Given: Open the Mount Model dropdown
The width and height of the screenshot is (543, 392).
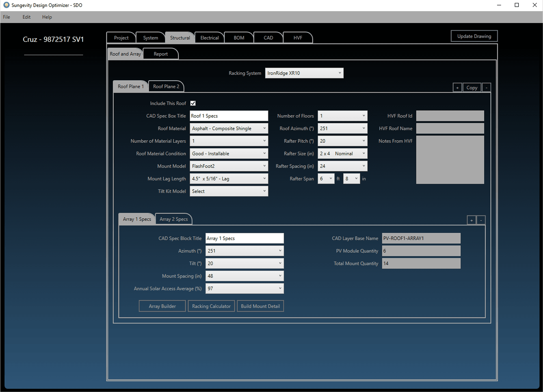Looking at the screenshot, I should pos(229,166).
